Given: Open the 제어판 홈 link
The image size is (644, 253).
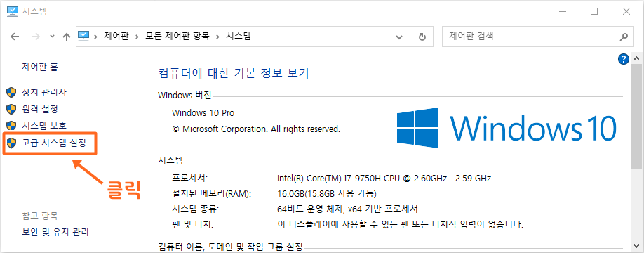Looking at the screenshot, I should coord(40,67).
